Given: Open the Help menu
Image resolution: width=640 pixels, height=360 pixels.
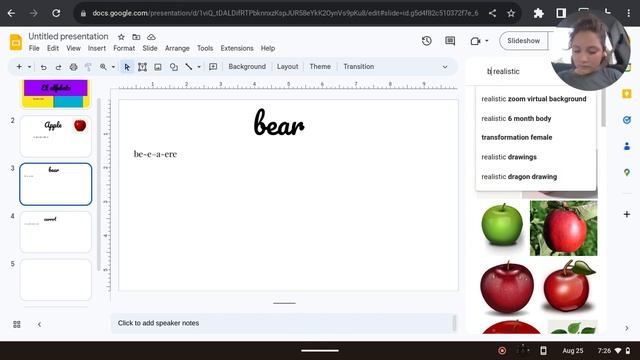Looking at the screenshot, I should pyautogui.click(x=268, y=48).
